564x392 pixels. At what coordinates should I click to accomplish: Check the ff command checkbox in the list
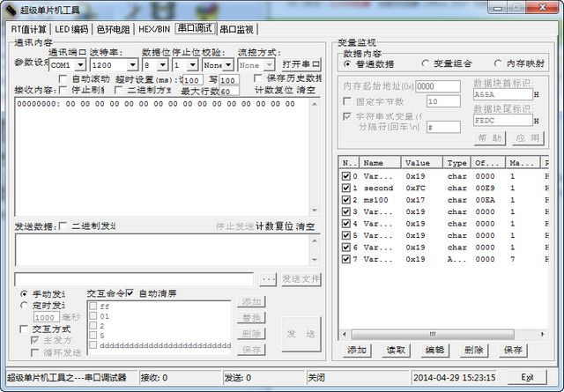pyautogui.click(x=93, y=306)
